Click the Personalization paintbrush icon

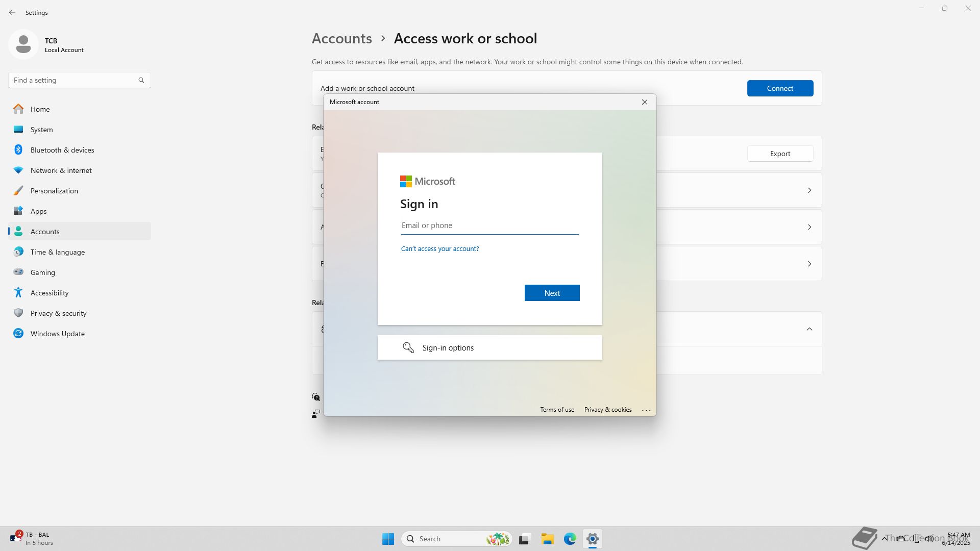point(18,191)
